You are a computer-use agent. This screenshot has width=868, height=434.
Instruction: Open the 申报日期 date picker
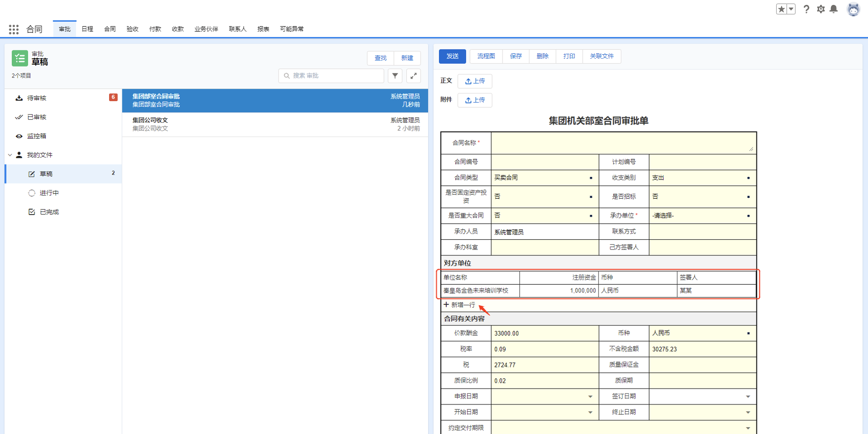(545, 397)
